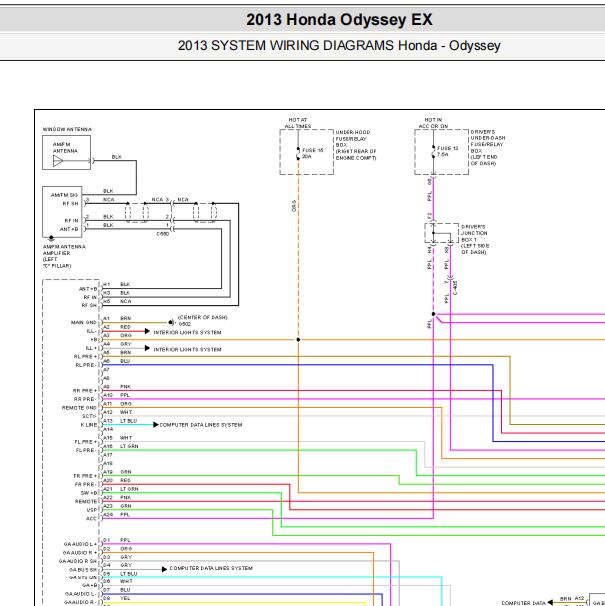Click pin 'A12' with WHT wire
The height and width of the screenshot is (606, 605).
coord(108,412)
